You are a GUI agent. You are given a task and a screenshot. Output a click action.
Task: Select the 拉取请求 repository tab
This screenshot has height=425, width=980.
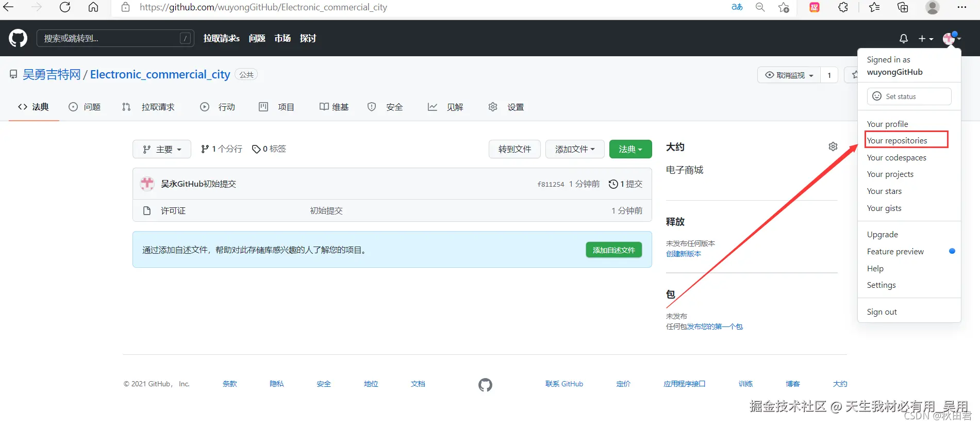(x=148, y=107)
